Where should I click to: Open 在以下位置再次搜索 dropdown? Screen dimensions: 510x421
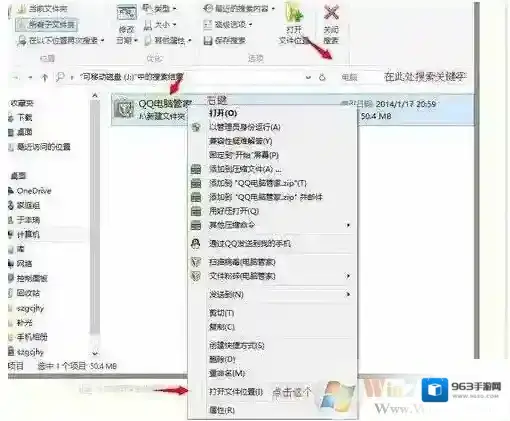[60, 41]
